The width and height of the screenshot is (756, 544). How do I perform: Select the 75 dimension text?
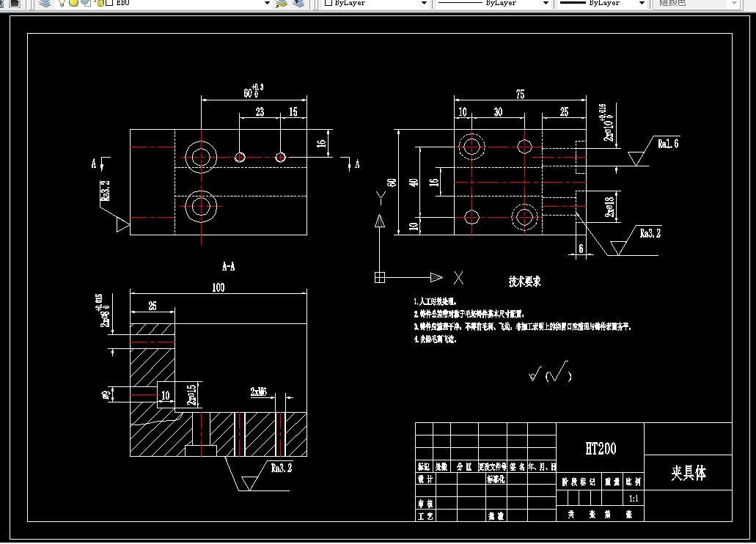click(520, 94)
